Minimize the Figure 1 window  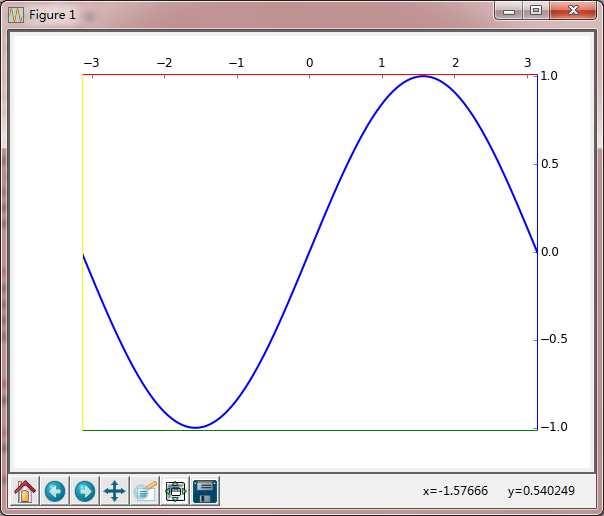pyautogui.click(x=509, y=11)
